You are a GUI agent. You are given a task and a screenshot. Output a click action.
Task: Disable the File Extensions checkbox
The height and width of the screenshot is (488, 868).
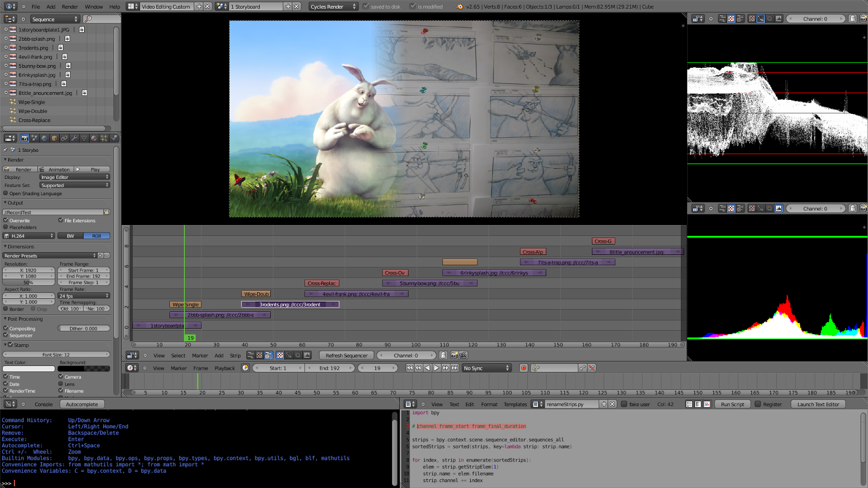click(61, 220)
